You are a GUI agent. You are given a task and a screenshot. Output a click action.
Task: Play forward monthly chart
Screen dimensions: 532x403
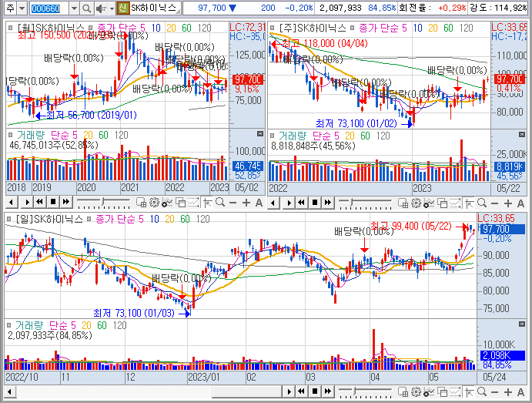[x=27, y=203]
